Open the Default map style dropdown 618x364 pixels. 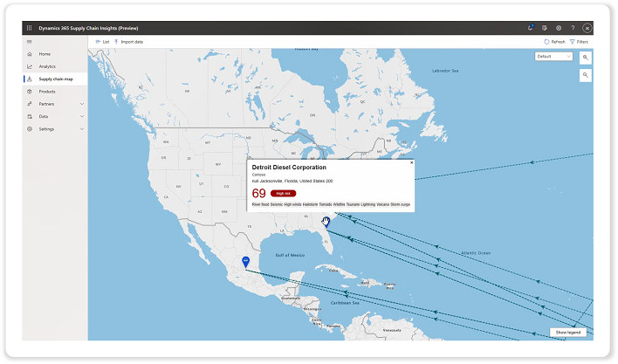(554, 57)
